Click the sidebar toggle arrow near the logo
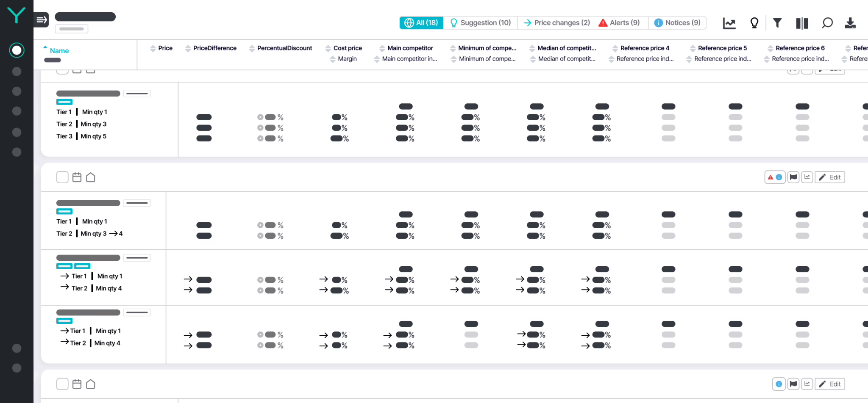868x403 pixels. click(x=41, y=19)
